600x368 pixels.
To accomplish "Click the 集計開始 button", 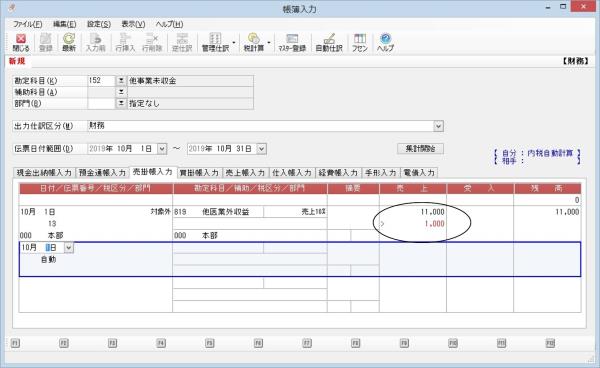I will [x=421, y=148].
